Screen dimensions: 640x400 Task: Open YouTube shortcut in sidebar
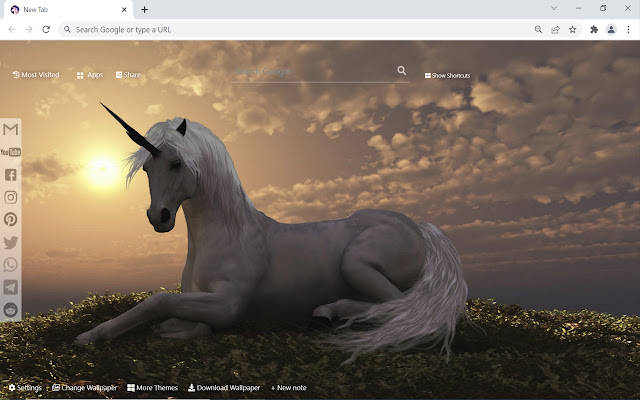[x=11, y=152]
